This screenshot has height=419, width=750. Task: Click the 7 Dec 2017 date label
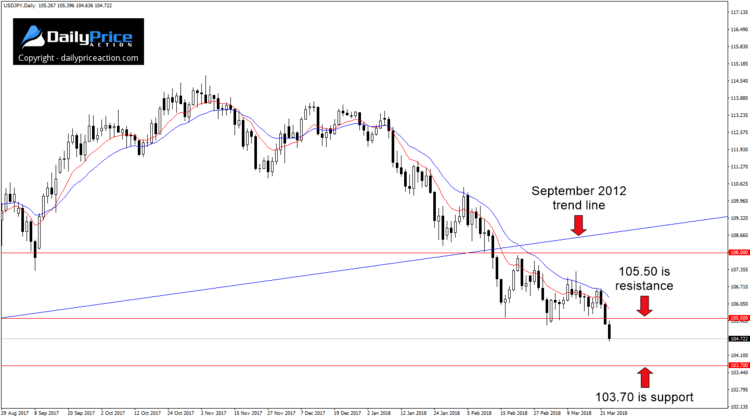(313, 413)
